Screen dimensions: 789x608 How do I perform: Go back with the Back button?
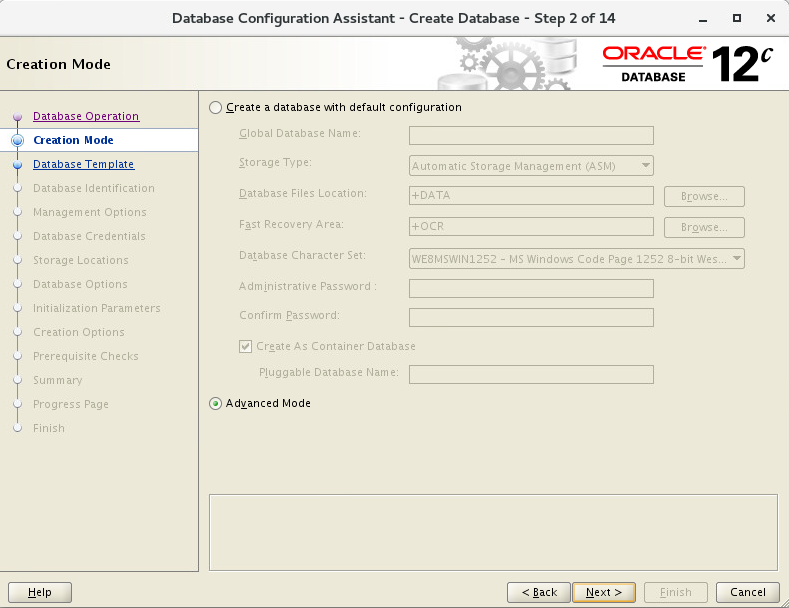pos(539,592)
